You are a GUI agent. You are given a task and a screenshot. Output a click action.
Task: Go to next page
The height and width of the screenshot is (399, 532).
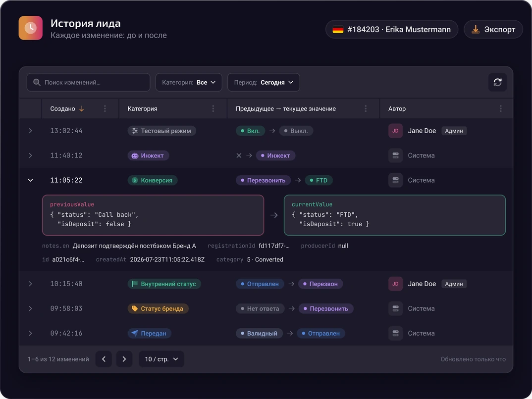(x=124, y=359)
